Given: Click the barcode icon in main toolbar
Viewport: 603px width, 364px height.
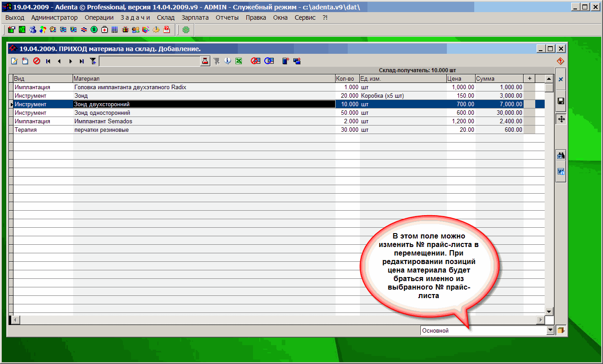Looking at the screenshot, I should [x=114, y=30].
